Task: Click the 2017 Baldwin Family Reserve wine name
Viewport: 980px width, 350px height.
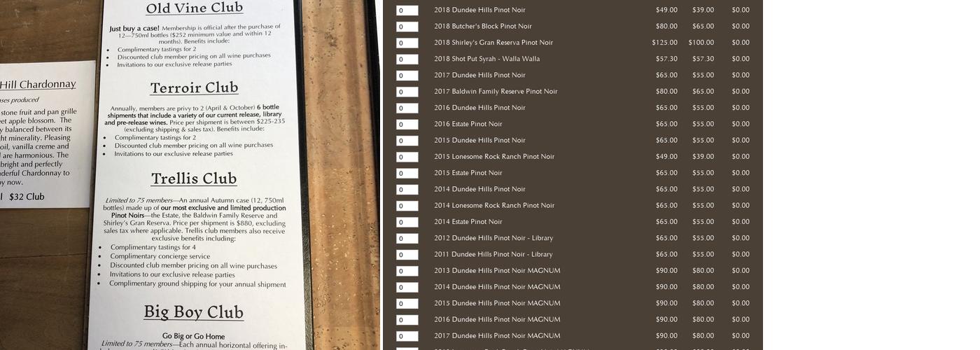Action: click(x=496, y=92)
